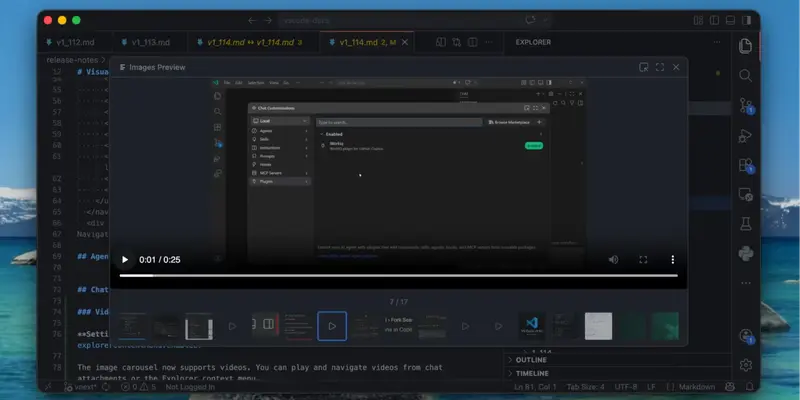
Task: Select the white document thumbnail
Action: [x=598, y=326]
